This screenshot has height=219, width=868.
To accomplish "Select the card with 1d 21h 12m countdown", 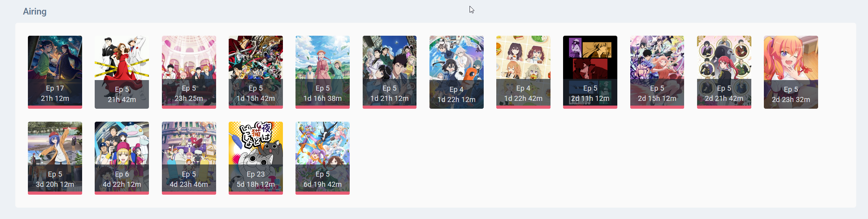I will point(390,72).
